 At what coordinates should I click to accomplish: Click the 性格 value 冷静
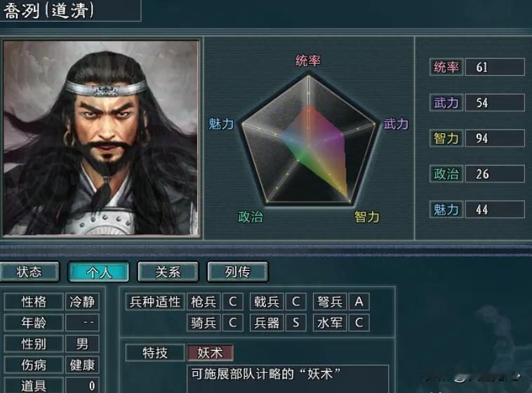tap(82, 301)
